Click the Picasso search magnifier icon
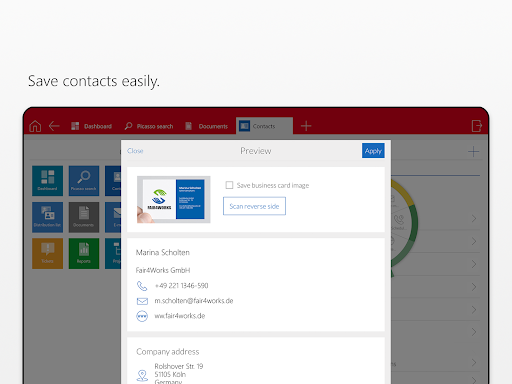Image resolution: width=512 pixels, height=384 pixels. pos(128,126)
